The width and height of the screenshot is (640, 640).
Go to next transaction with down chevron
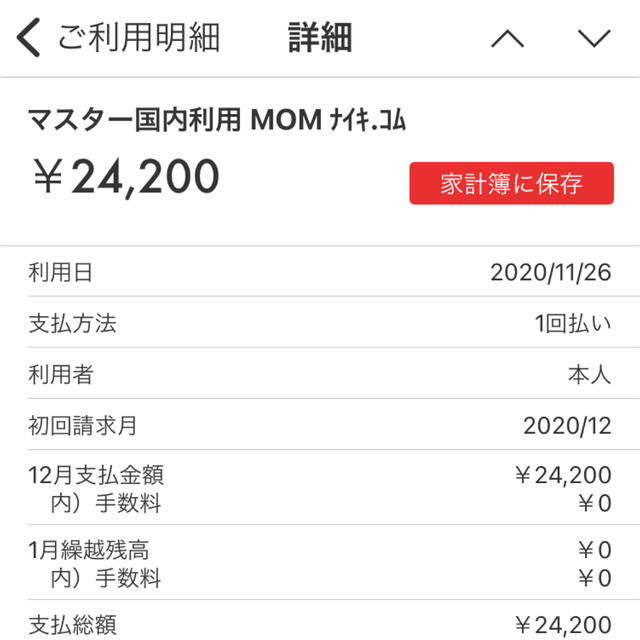[594, 38]
